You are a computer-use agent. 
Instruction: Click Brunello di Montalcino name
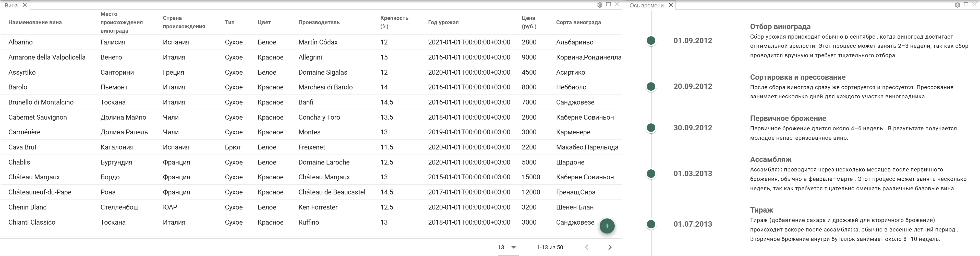[x=41, y=102]
